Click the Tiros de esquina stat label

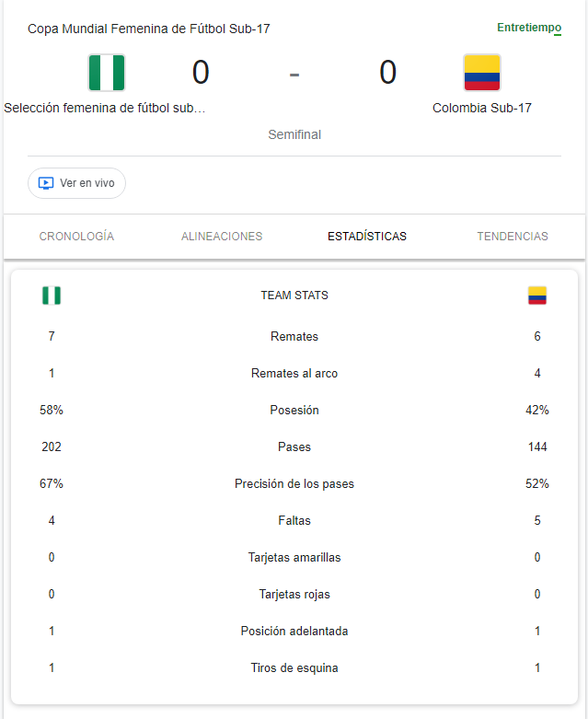click(294, 667)
